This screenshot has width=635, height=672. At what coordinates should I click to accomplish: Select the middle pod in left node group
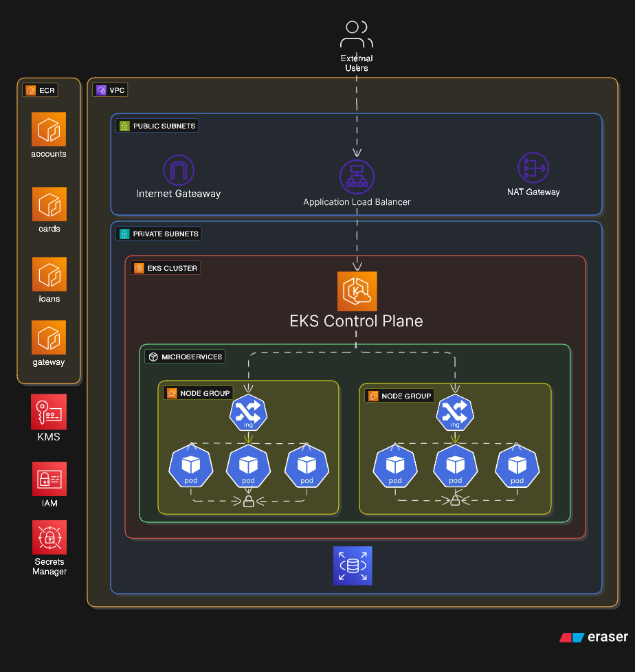248,467
